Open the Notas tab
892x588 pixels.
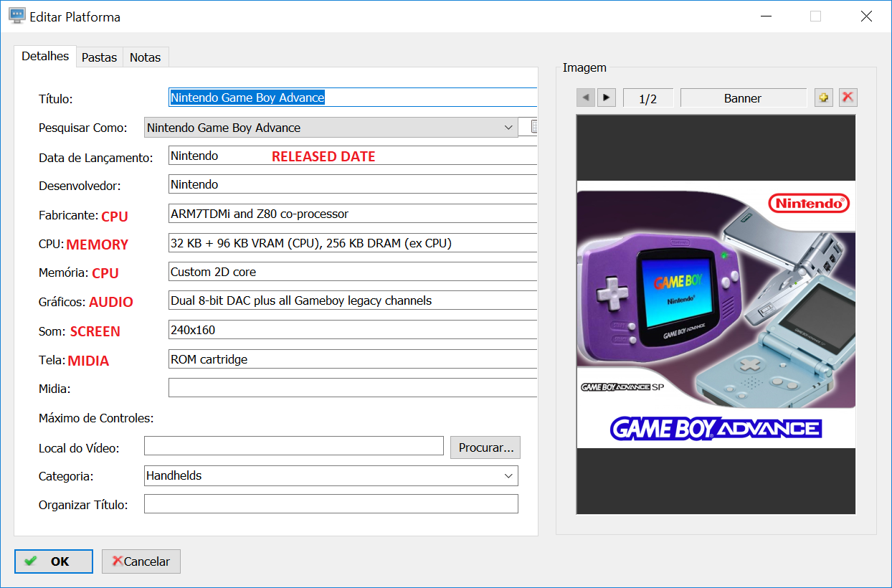click(146, 57)
